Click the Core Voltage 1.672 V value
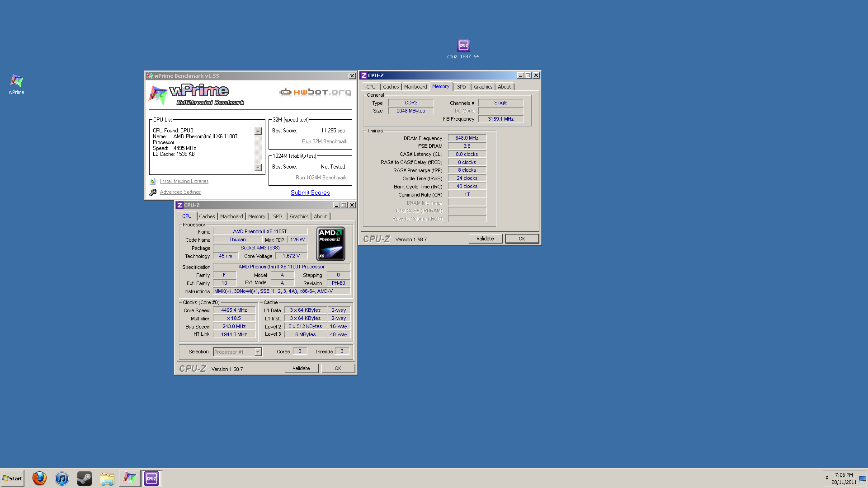 click(291, 256)
